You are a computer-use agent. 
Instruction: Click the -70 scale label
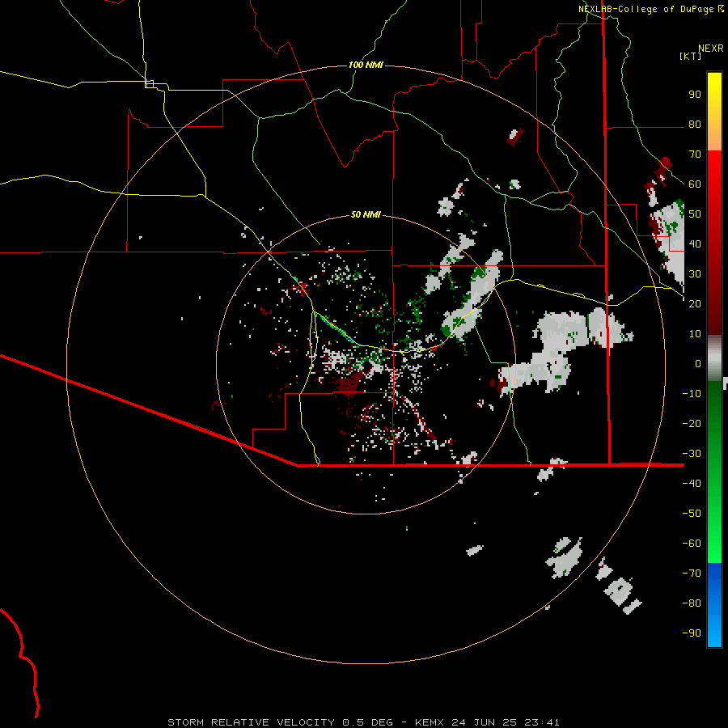pyautogui.click(x=692, y=573)
